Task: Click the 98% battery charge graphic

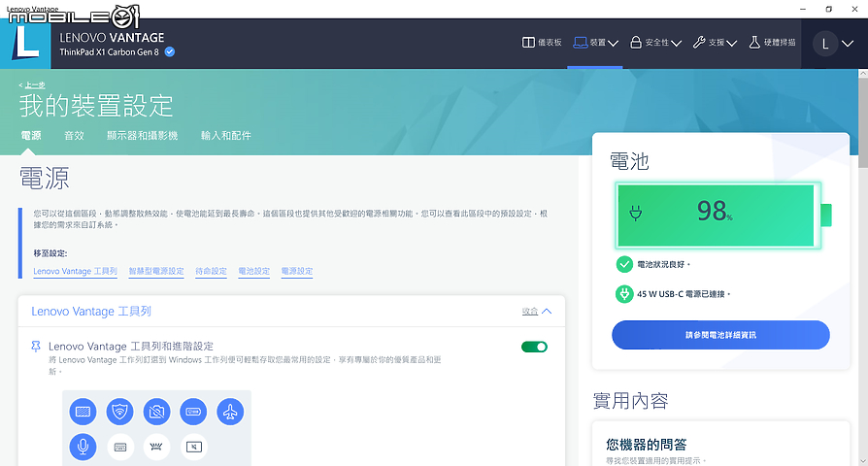Action: (723, 215)
